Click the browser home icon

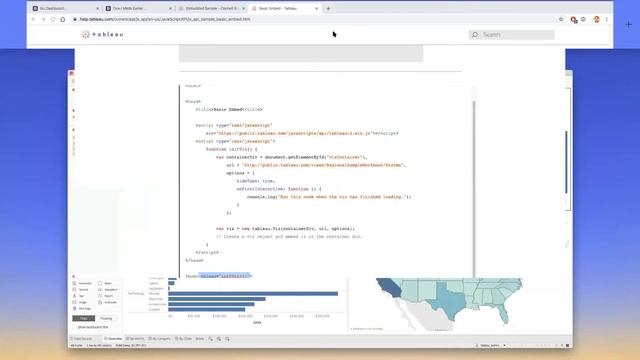[63, 19]
